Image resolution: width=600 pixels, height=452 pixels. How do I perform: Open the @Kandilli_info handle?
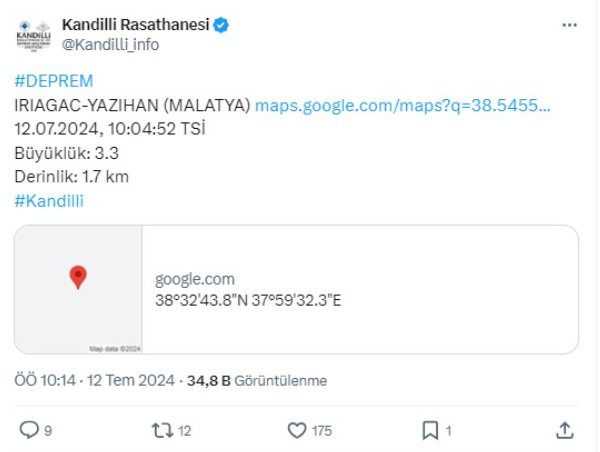(110, 44)
